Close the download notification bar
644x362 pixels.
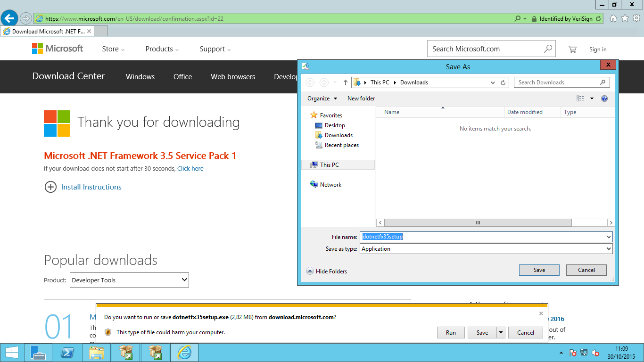541,313
